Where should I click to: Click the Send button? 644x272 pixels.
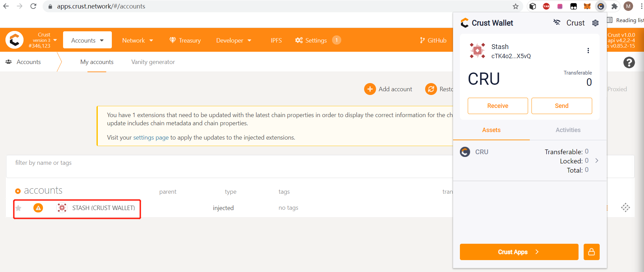[561, 106]
